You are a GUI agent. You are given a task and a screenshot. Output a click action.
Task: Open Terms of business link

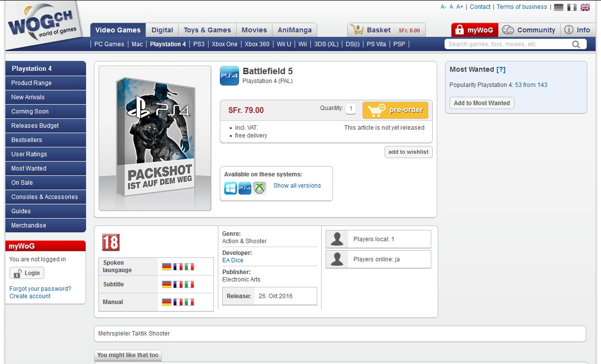(522, 7)
